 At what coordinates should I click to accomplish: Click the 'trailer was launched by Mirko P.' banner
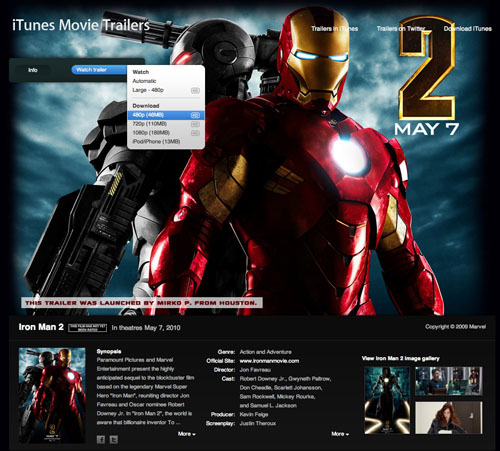click(x=142, y=303)
